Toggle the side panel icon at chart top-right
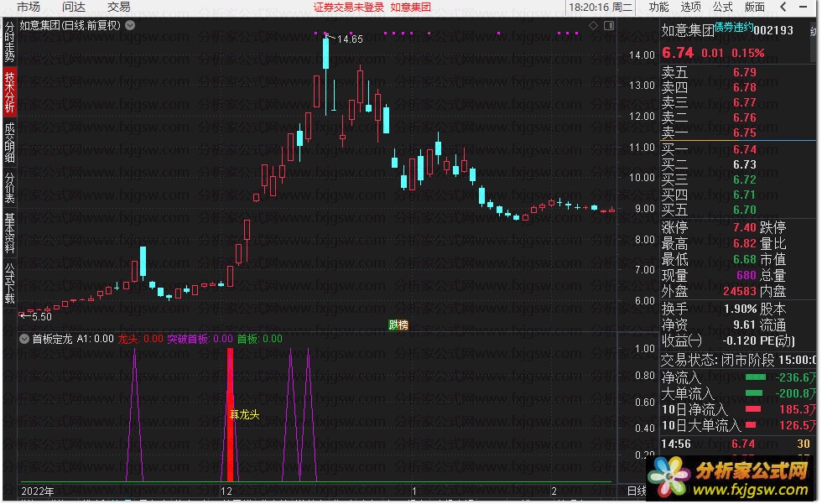The image size is (822, 504). click(x=609, y=26)
